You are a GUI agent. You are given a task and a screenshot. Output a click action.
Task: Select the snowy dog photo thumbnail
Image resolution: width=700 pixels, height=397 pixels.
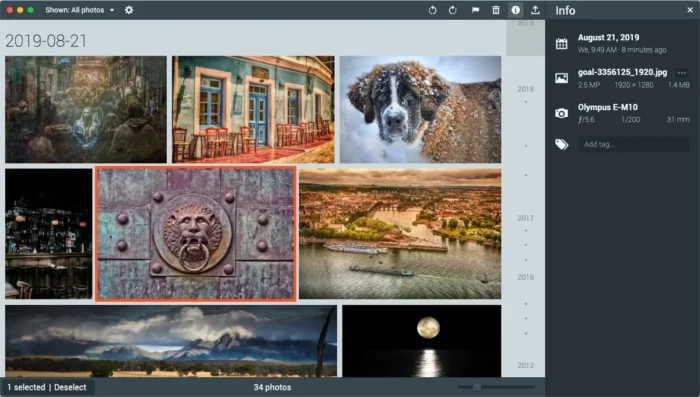420,109
